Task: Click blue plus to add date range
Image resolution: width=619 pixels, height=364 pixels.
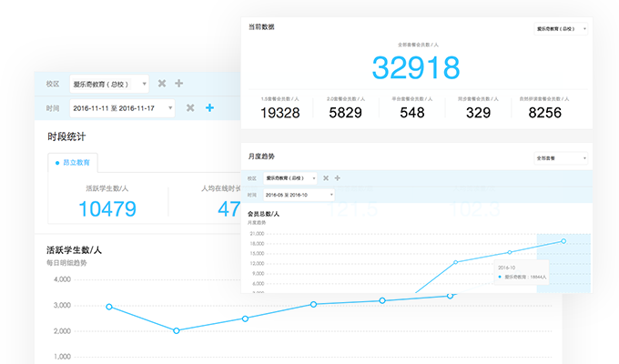Action: pos(209,108)
